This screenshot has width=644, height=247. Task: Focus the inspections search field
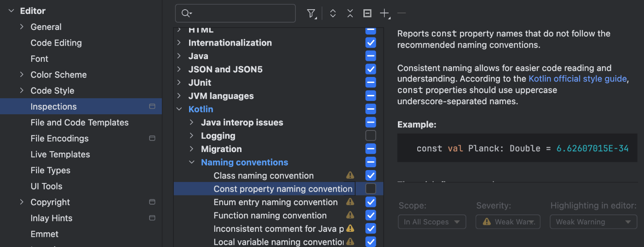tap(236, 13)
